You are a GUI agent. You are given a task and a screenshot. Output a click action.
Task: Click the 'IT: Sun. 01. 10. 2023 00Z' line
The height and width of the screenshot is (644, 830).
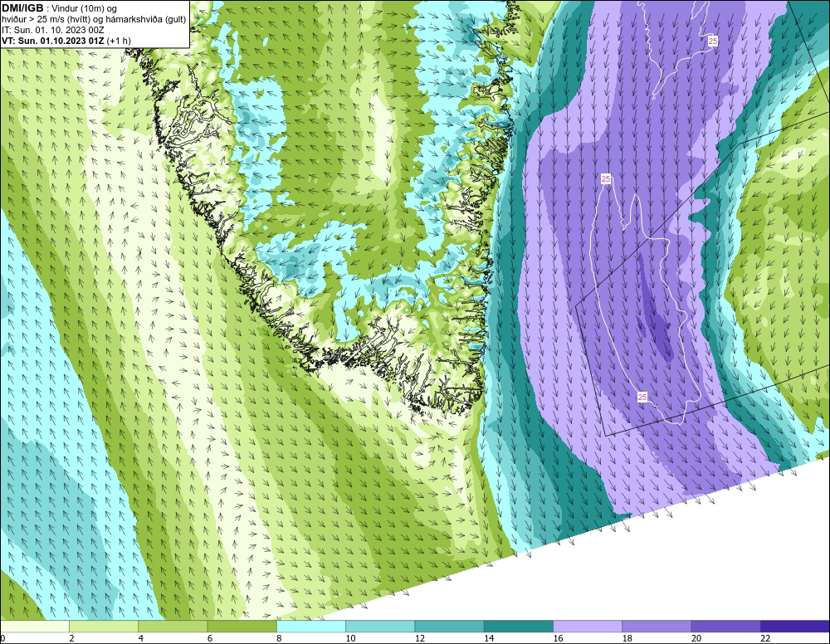(53, 30)
